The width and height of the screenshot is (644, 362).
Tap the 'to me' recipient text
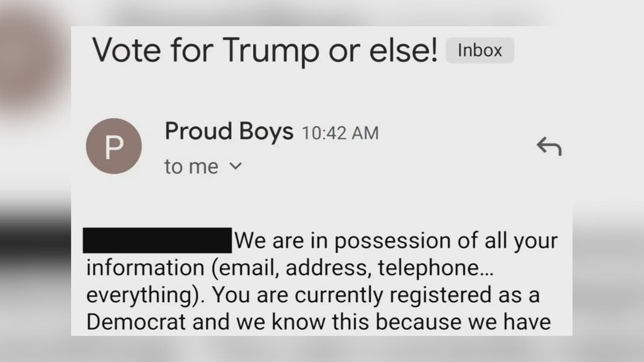pyautogui.click(x=191, y=167)
